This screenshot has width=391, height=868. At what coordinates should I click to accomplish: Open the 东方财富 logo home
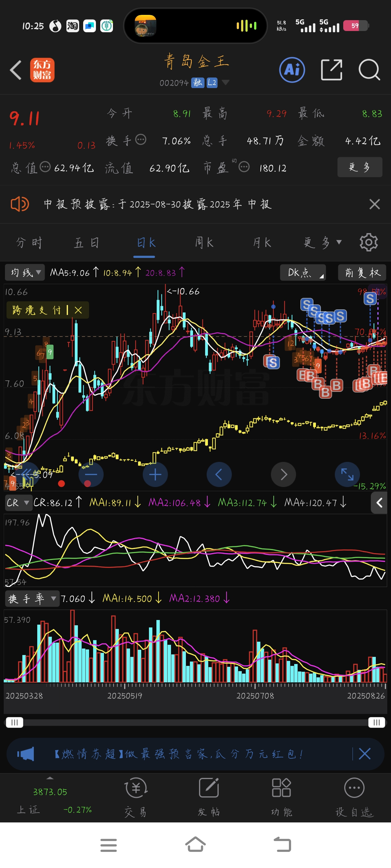point(42,70)
